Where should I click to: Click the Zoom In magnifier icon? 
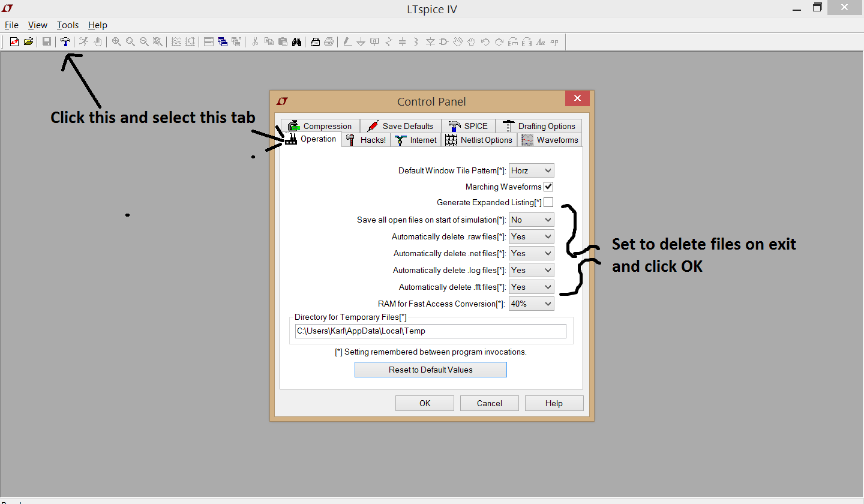(116, 41)
